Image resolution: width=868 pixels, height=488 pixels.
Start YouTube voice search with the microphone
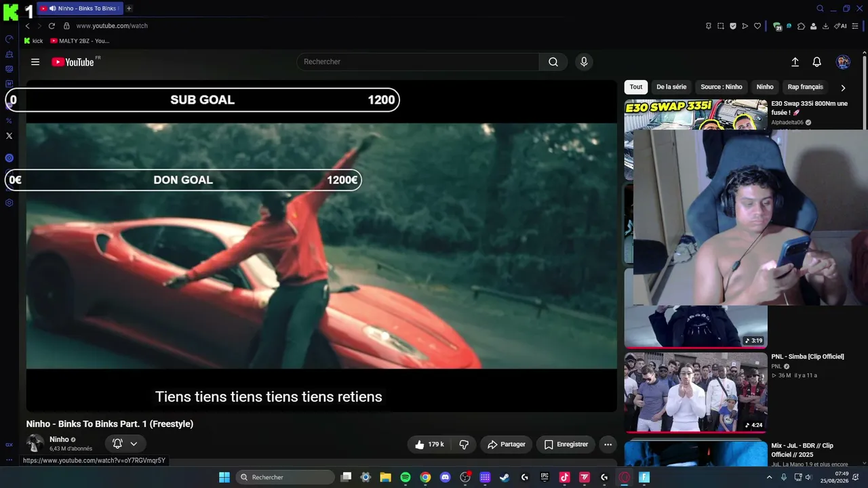pos(584,62)
